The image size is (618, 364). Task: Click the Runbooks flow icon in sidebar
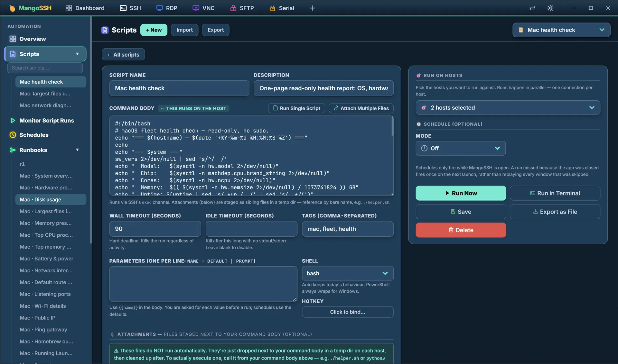tap(13, 150)
